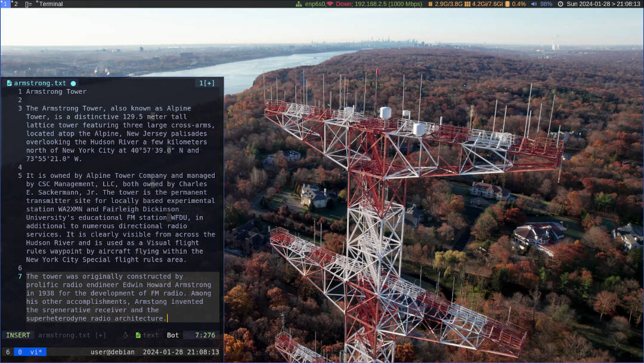Click the green filetype icon in statusline
This screenshot has height=363, width=644.
(138, 336)
